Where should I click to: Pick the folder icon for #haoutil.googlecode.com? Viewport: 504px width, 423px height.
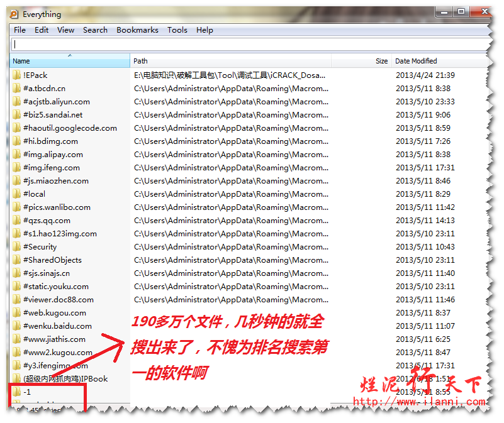pos(17,128)
